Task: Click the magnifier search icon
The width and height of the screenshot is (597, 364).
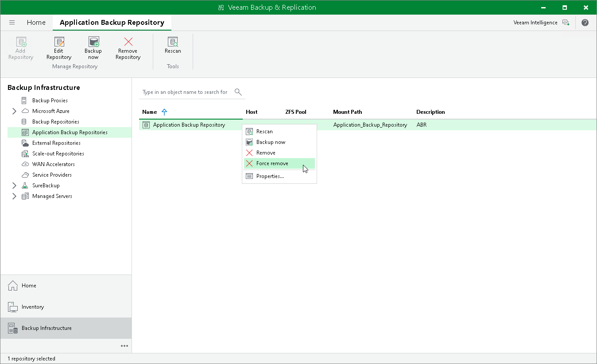Action: point(238,92)
